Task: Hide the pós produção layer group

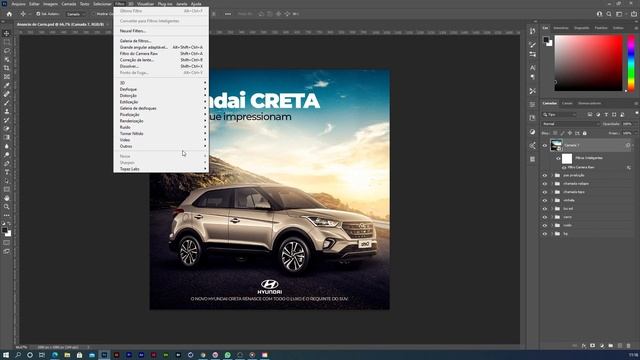Action: pos(544,176)
